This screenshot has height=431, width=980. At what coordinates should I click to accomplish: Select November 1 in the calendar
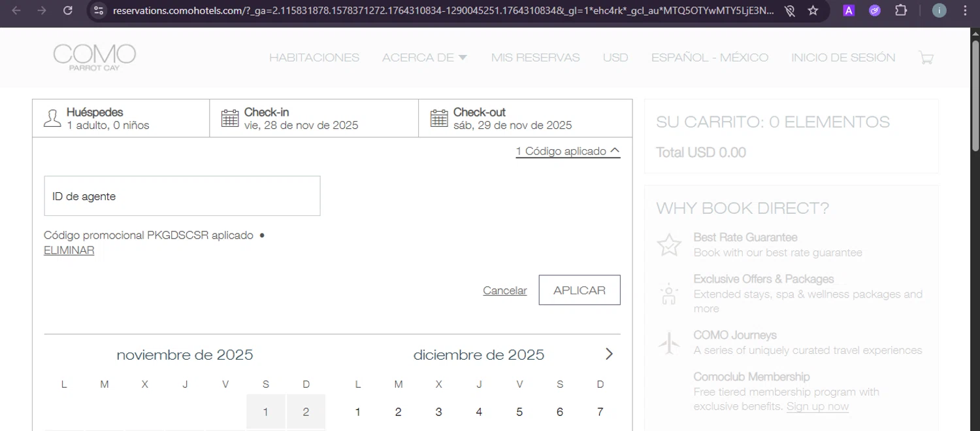point(266,412)
